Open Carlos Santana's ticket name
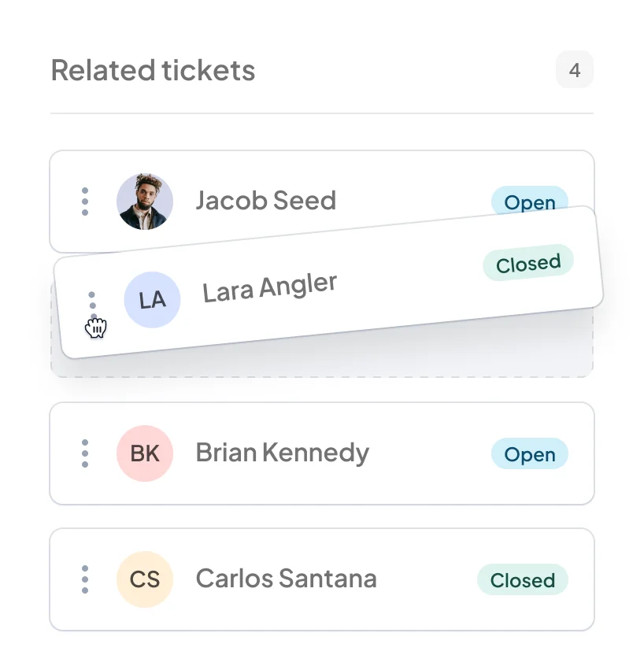The width and height of the screenshot is (644, 655). 286,579
